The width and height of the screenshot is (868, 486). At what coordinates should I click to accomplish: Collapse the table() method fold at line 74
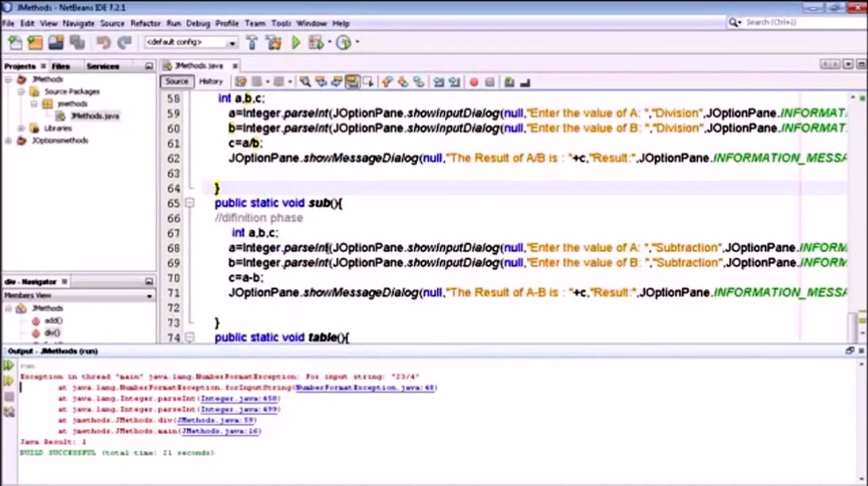point(190,337)
